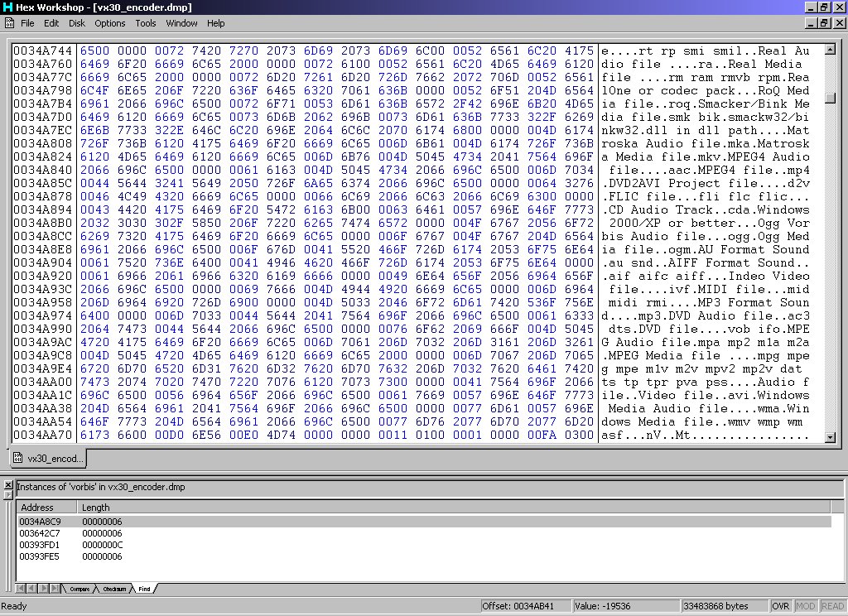Click ASCII text '.CD Audio Track..cda.Windows'
848x616 pixels.
(706, 209)
